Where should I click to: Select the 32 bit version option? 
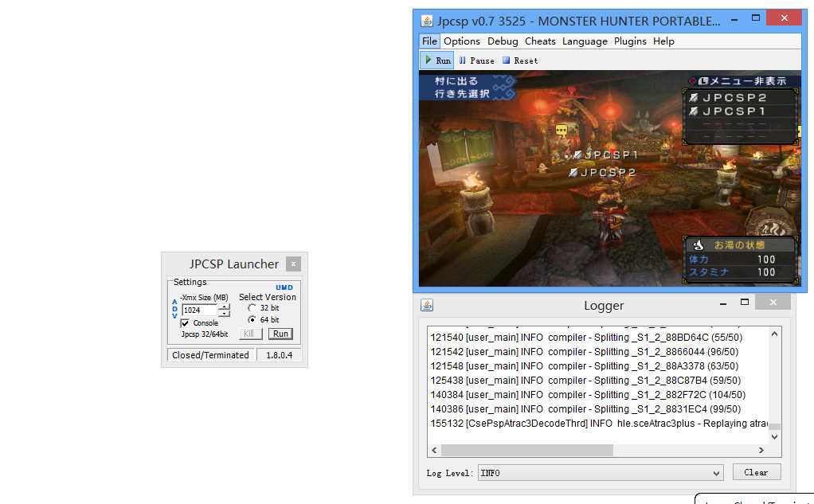pyautogui.click(x=252, y=308)
